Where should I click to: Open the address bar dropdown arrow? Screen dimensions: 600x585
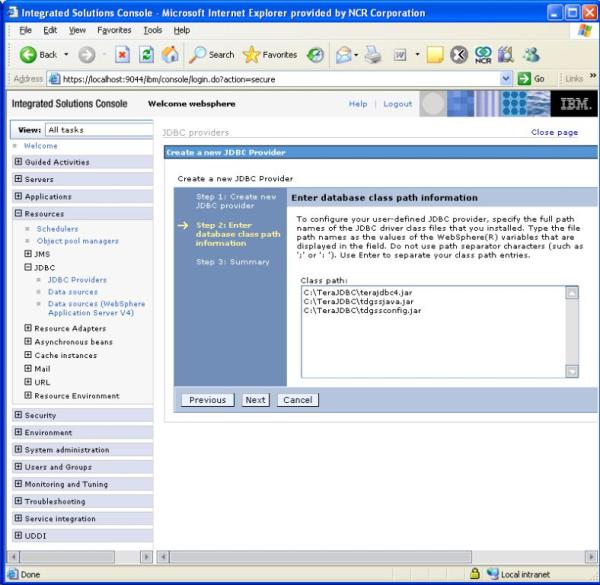point(505,79)
